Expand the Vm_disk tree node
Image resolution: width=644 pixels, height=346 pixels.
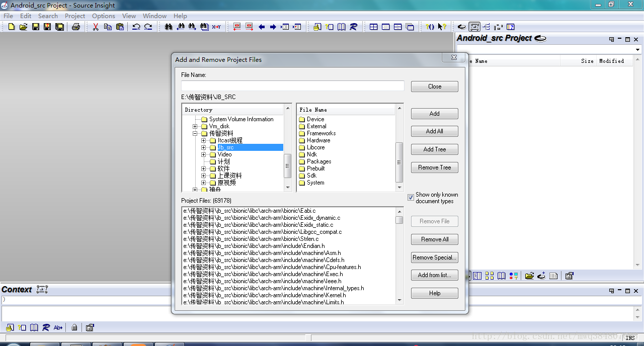pyautogui.click(x=195, y=126)
